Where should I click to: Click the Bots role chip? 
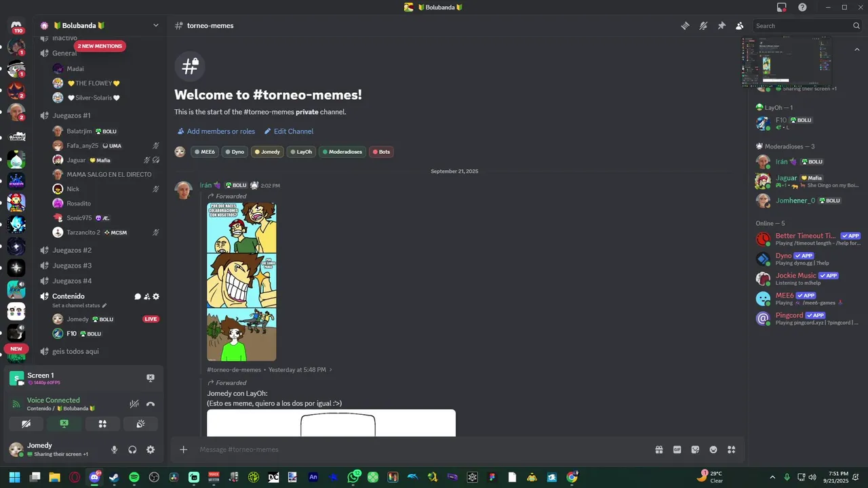pyautogui.click(x=381, y=152)
